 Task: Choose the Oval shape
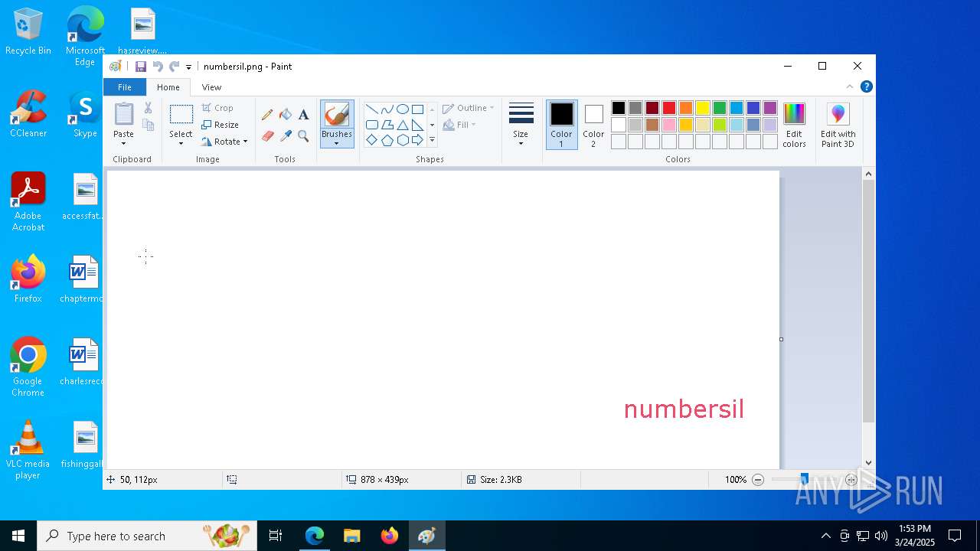402,109
